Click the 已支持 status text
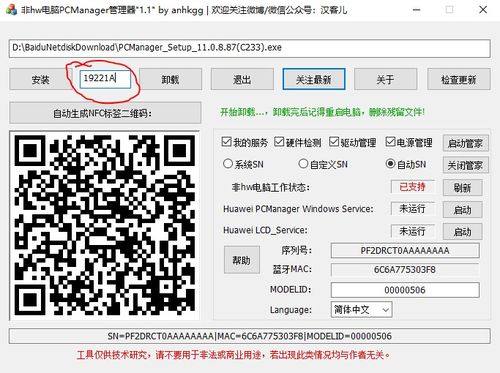Screen dimensions: 500x373 click(413, 187)
